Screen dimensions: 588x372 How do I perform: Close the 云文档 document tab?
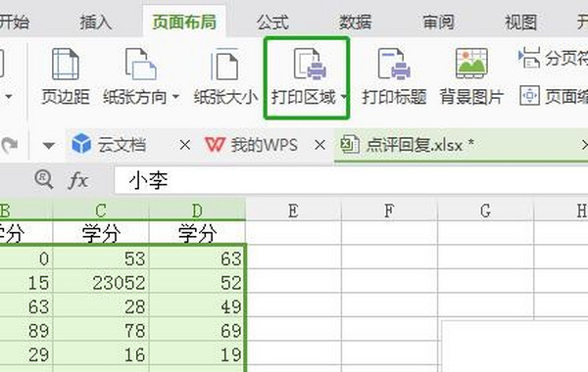click(184, 145)
